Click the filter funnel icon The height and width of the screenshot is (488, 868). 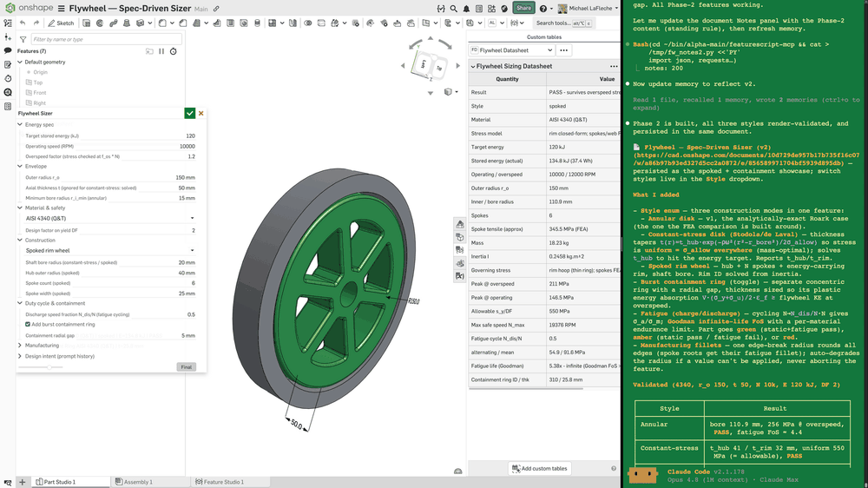(x=23, y=39)
